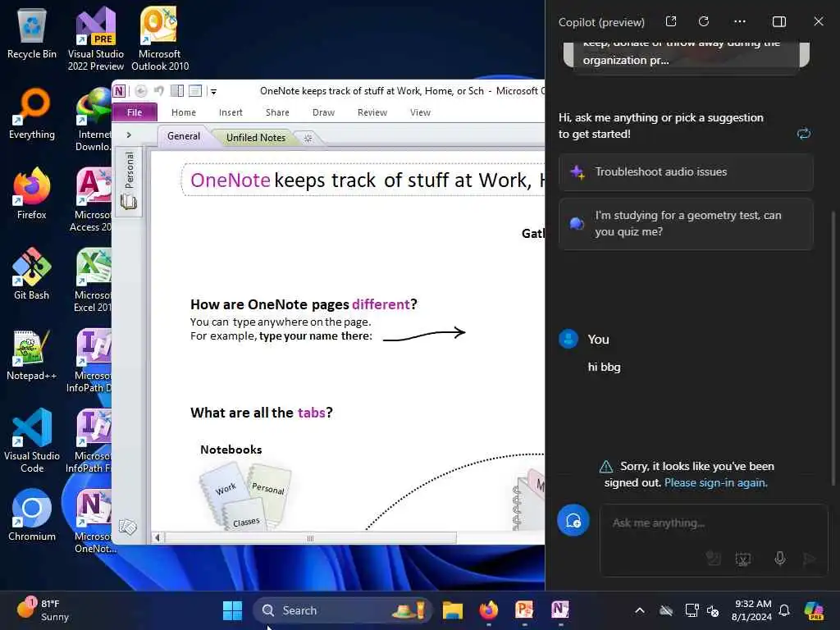Open Microsoft InfoPath Designer desktop shortcut
The height and width of the screenshot is (630, 840).
click(89, 360)
